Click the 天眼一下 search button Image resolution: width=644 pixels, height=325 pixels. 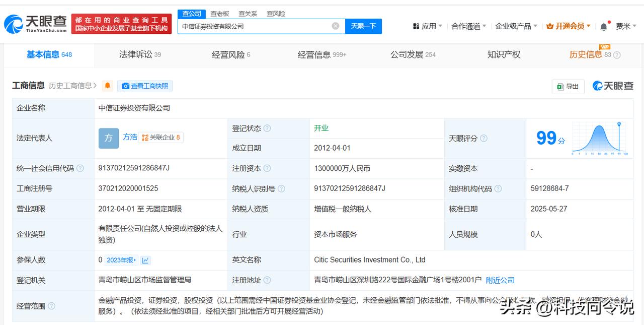click(x=363, y=26)
